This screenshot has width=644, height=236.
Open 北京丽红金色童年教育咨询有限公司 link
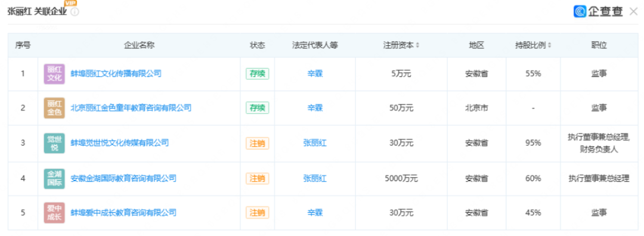[131, 108]
